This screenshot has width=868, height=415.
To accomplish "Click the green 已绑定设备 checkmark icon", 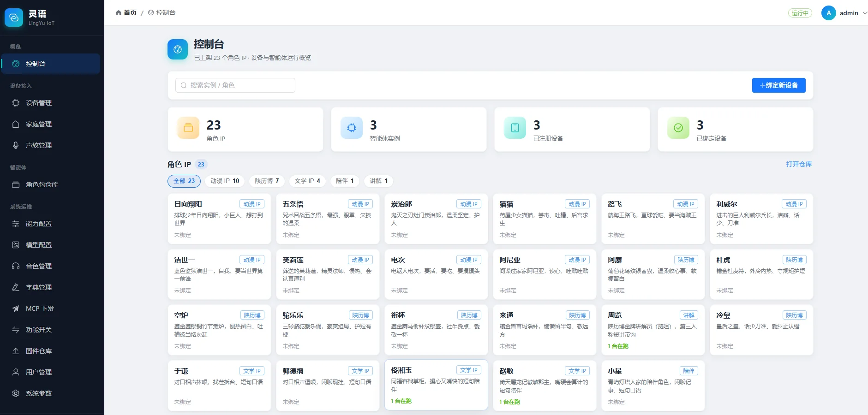I will (678, 128).
